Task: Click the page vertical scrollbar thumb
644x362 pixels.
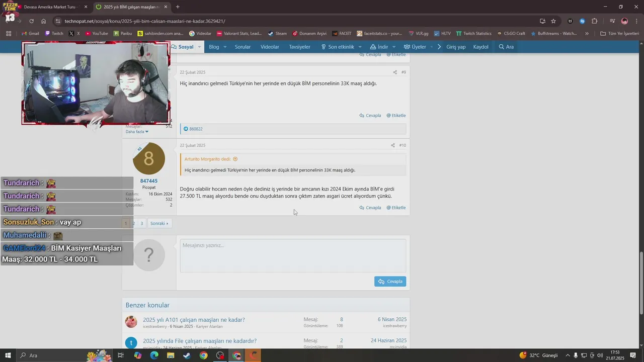Action: pyautogui.click(x=641, y=284)
